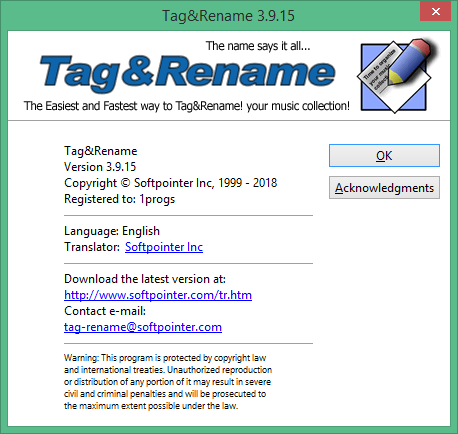Click 'Registered to: 1progs' text
Screen dimensions: 458x434
[x=119, y=199]
